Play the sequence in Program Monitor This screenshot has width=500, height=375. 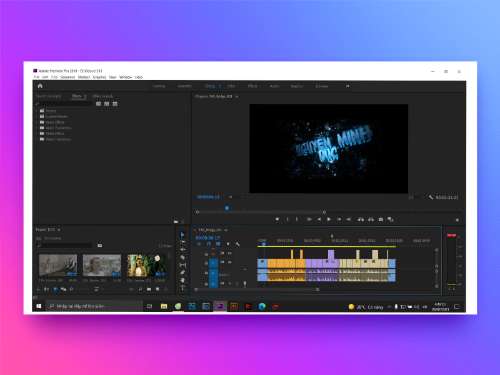(329, 219)
